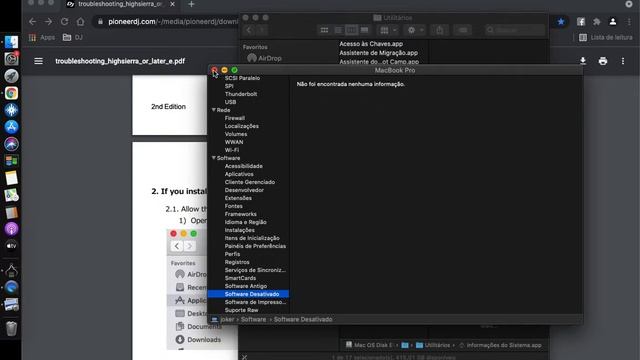Open the Apps bookmarks shortcut

[42, 37]
